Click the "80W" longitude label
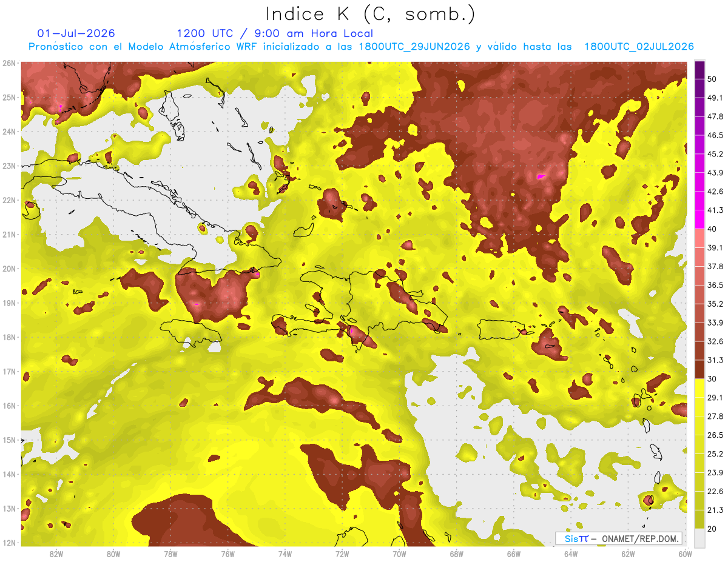728x562 pixels. (113, 554)
